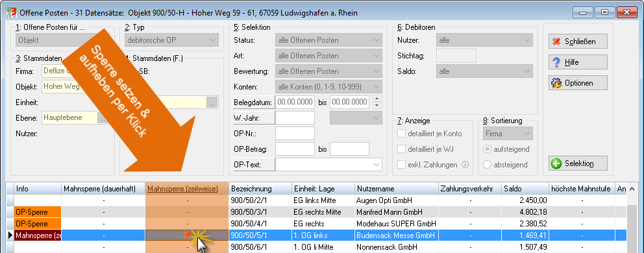Sort by Einheit: Lage column header
This screenshot has height=253, width=644.
[x=324, y=189]
